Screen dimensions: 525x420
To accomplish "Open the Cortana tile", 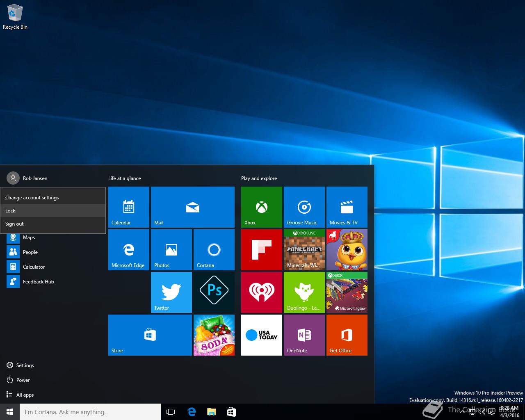I will click(x=214, y=250).
